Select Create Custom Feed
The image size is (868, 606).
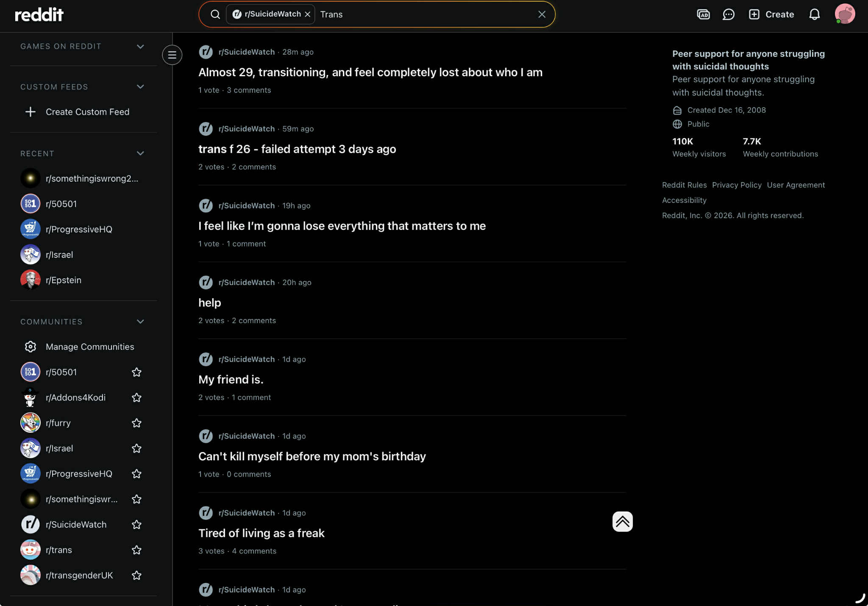pos(87,112)
